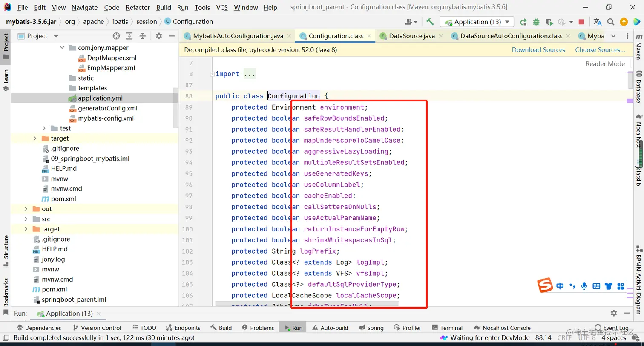Open Search Everywhere magnifier icon
Viewport: 644px width, 346px height.
[611, 22]
